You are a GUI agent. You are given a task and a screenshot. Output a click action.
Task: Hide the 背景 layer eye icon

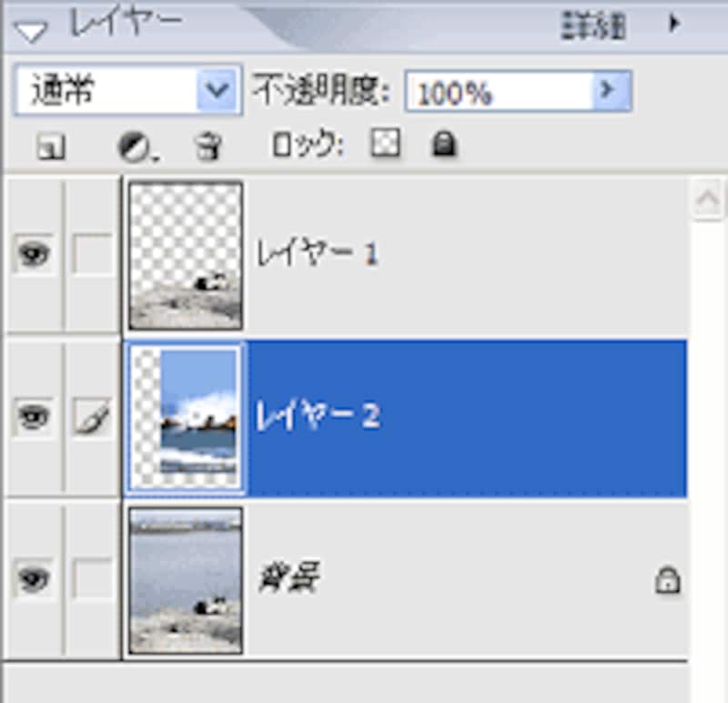pyautogui.click(x=34, y=579)
